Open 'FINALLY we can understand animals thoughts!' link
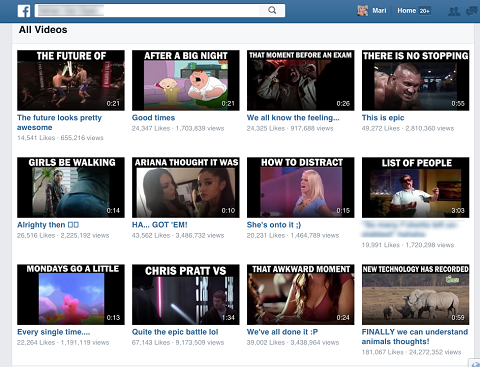 tap(415, 337)
